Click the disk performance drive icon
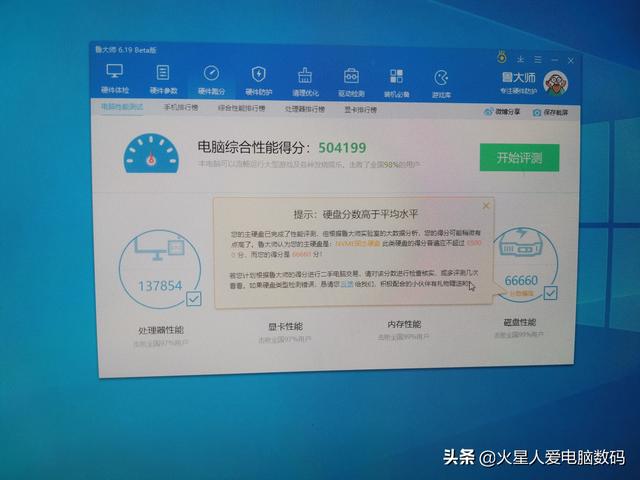 [x=520, y=242]
